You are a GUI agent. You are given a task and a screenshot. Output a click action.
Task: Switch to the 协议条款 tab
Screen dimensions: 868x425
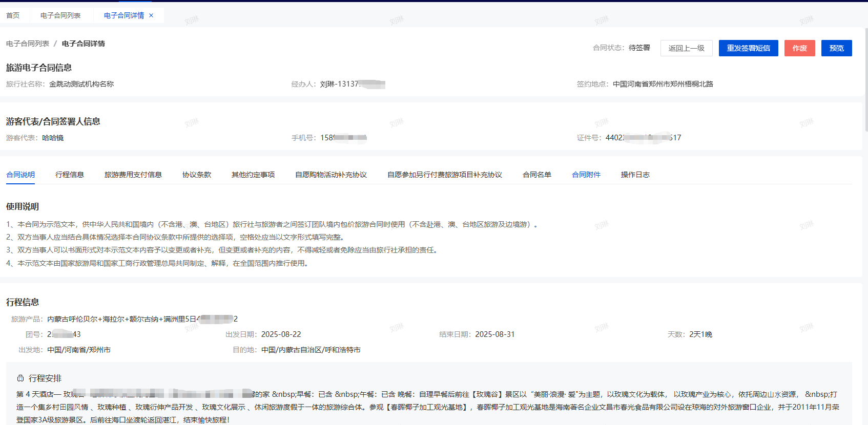197,175
